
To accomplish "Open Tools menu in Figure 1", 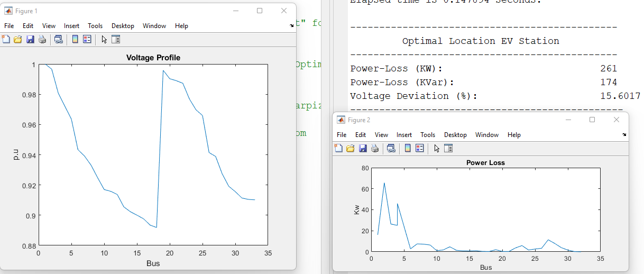I will point(95,26).
